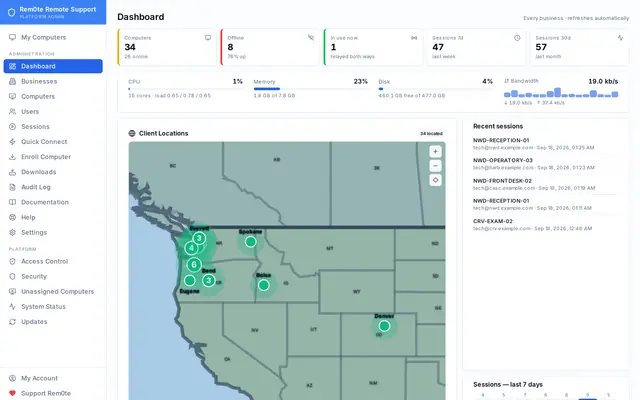Click the Access Control shield icon

click(x=13, y=261)
